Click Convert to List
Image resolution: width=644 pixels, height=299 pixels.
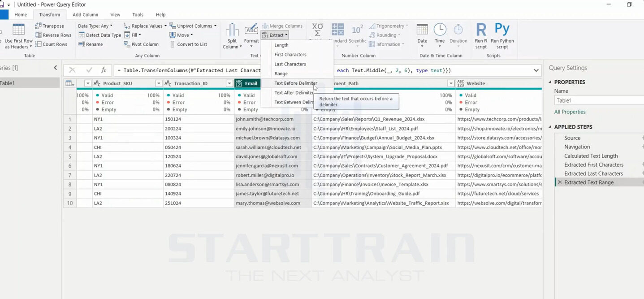(x=188, y=44)
